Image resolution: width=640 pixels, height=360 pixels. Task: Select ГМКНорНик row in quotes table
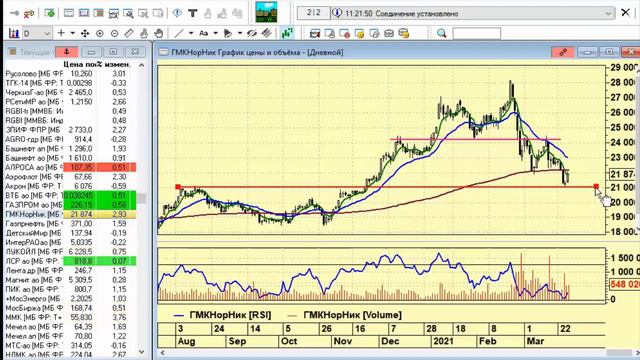click(x=70, y=214)
